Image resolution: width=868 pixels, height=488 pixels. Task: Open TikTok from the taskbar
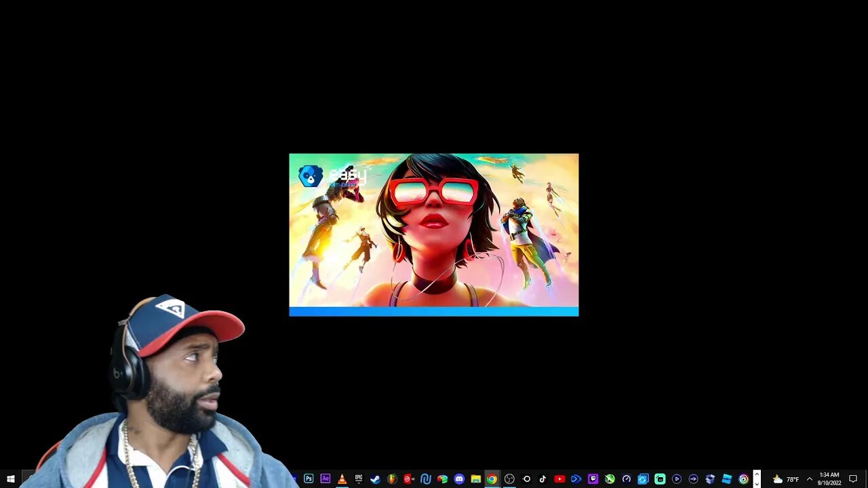pyautogui.click(x=542, y=479)
